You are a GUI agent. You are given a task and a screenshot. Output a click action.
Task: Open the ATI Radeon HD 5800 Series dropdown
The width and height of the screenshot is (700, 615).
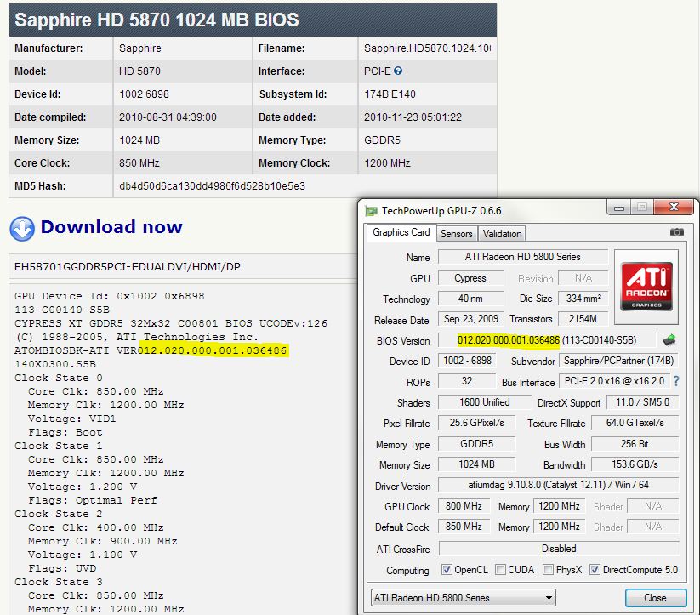click(463, 598)
